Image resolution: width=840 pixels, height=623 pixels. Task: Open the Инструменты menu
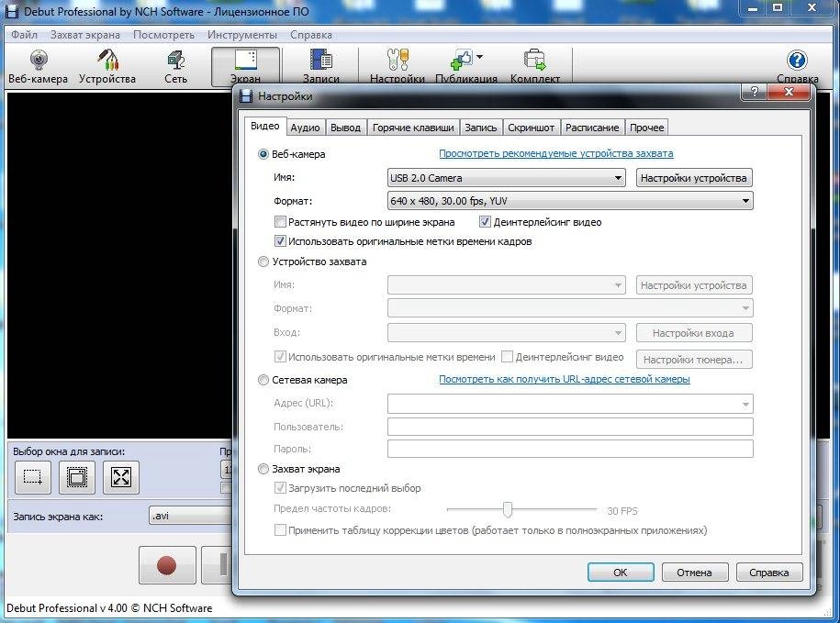click(x=242, y=35)
